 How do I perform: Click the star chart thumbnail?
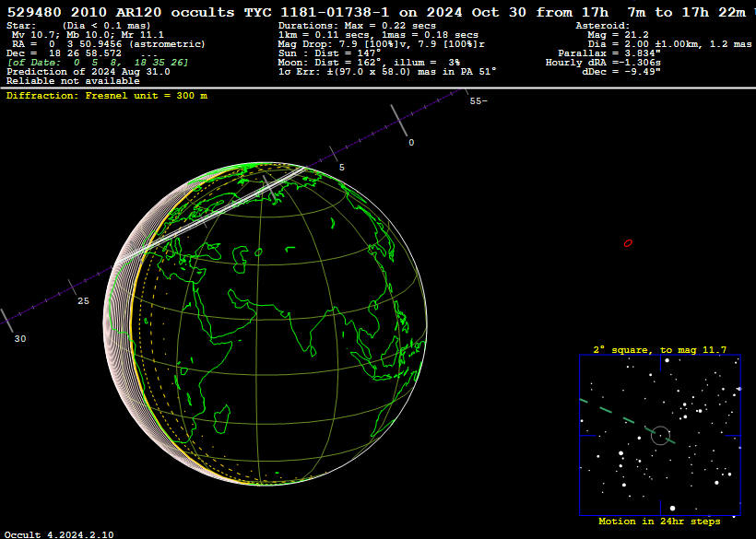click(x=660, y=436)
